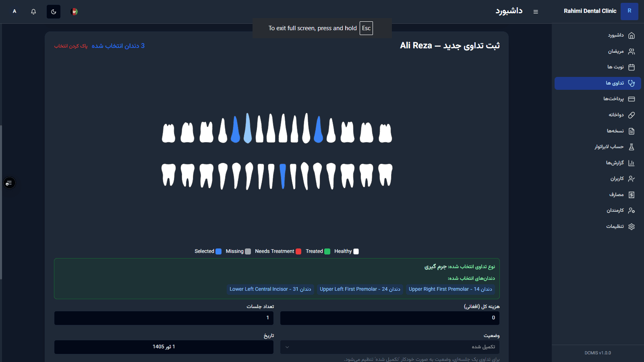The height and width of the screenshot is (362, 644).
Task: Click the total cost (هزینه کل) input field
Action: pos(390,318)
